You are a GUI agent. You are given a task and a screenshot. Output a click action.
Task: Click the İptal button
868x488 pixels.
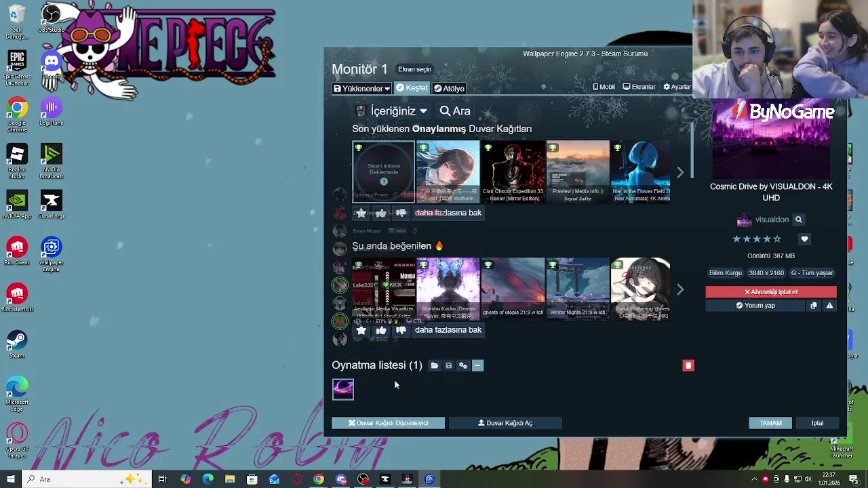coord(817,423)
